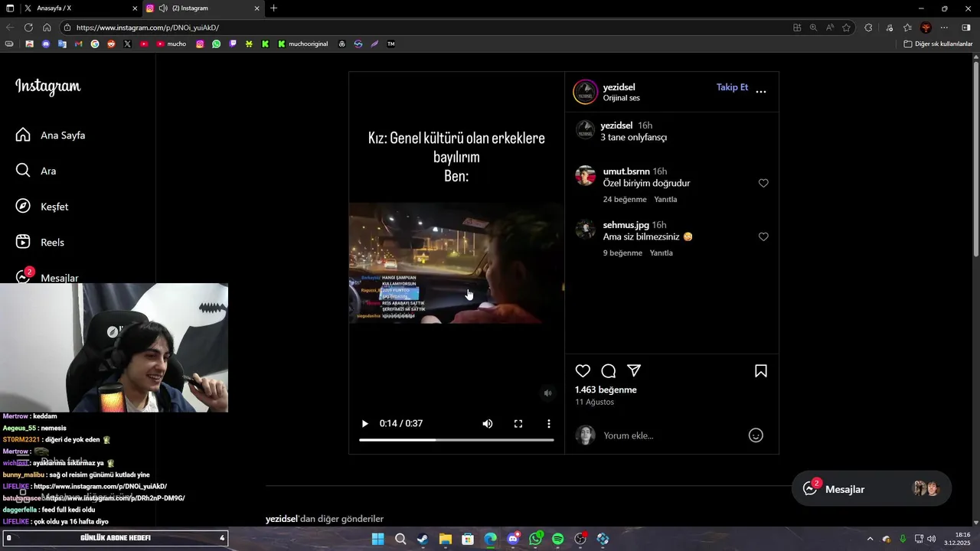Click the Instagram logo in the sidebar
The image size is (980, 551).
pos(48,86)
